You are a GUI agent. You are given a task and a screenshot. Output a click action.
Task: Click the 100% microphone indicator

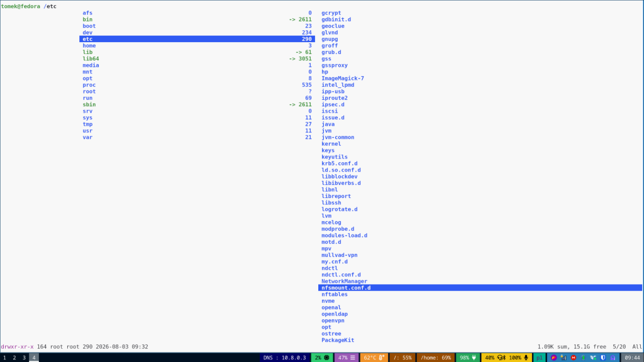pos(519,358)
